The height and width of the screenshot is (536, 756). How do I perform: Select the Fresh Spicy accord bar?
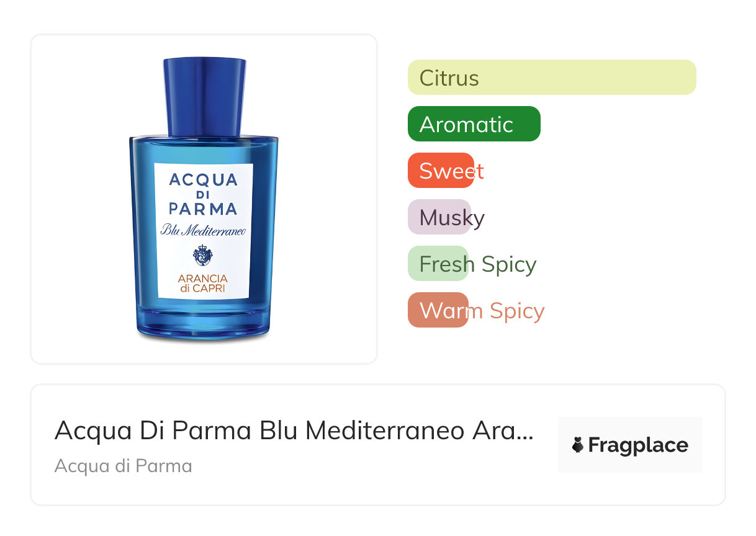pos(438,264)
